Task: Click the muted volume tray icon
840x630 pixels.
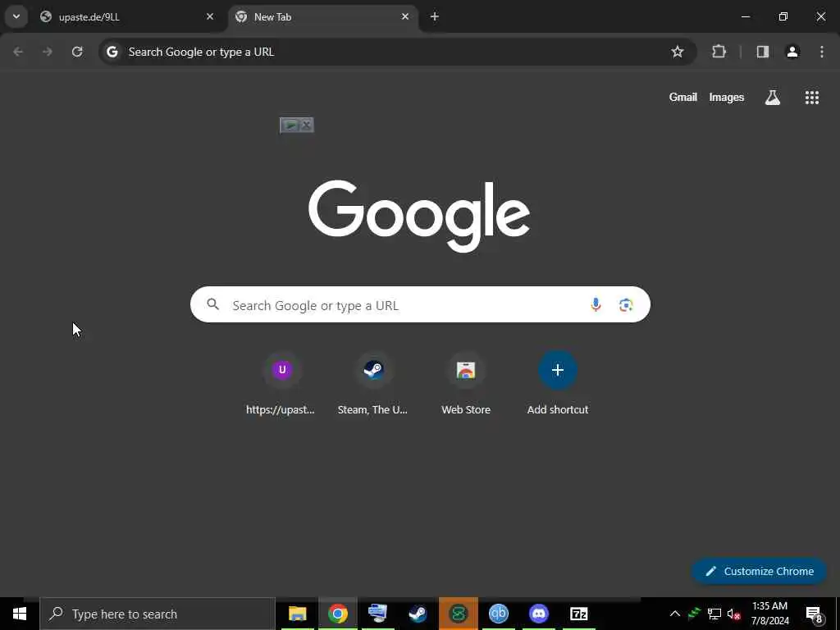Action: point(734,614)
